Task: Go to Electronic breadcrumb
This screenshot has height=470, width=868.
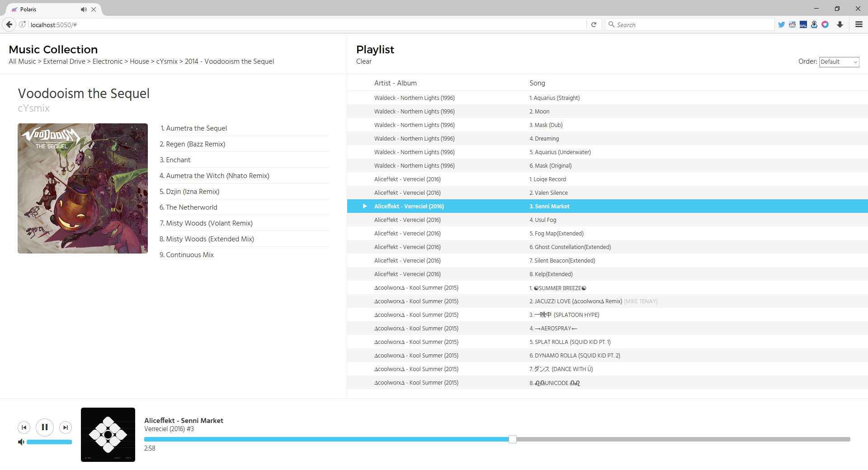Action: tap(108, 61)
